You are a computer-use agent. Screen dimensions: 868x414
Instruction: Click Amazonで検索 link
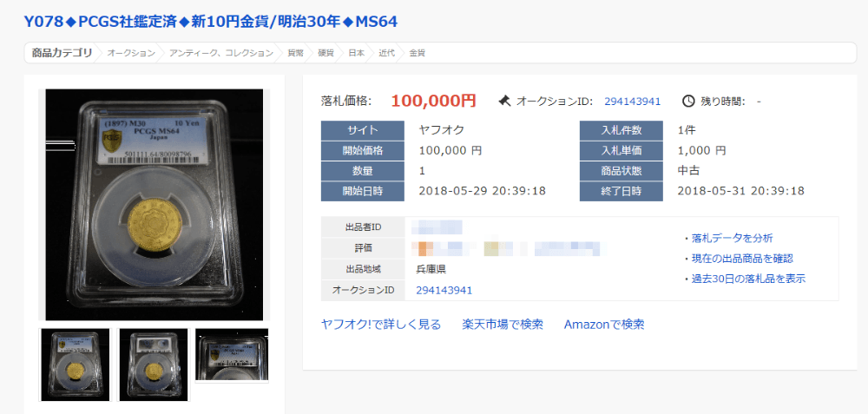(x=604, y=325)
